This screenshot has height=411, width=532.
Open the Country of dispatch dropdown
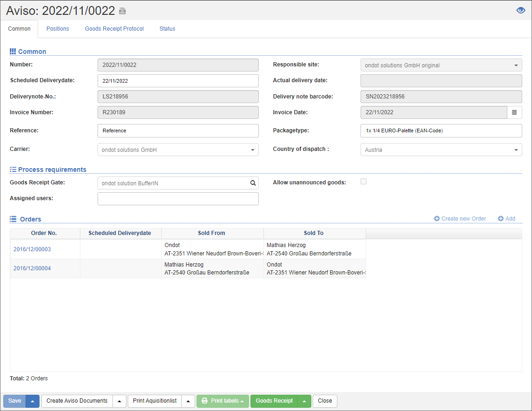[x=516, y=150]
